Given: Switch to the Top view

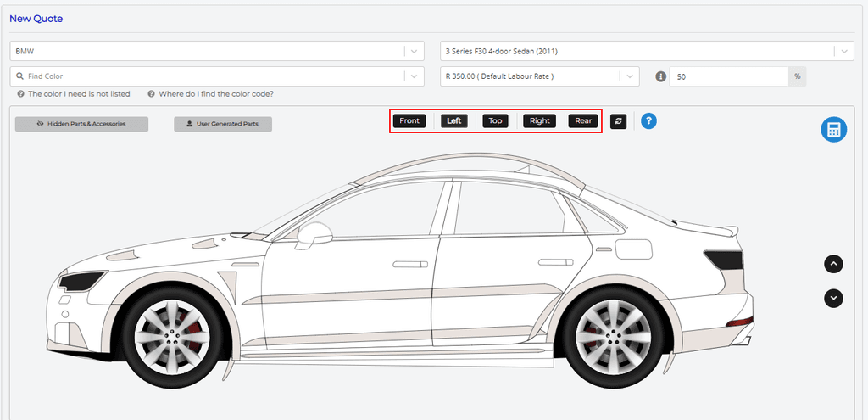Looking at the screenshot, I should (x=495, y=120).
